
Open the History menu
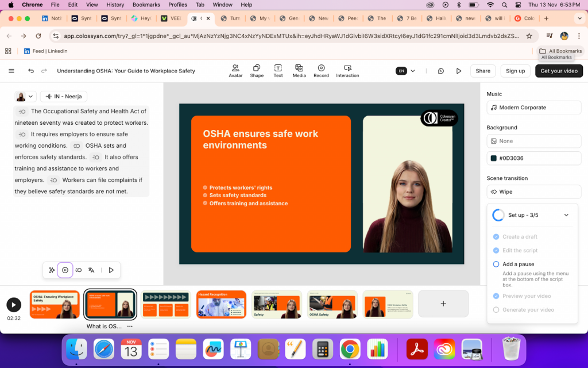click(115, 5)
